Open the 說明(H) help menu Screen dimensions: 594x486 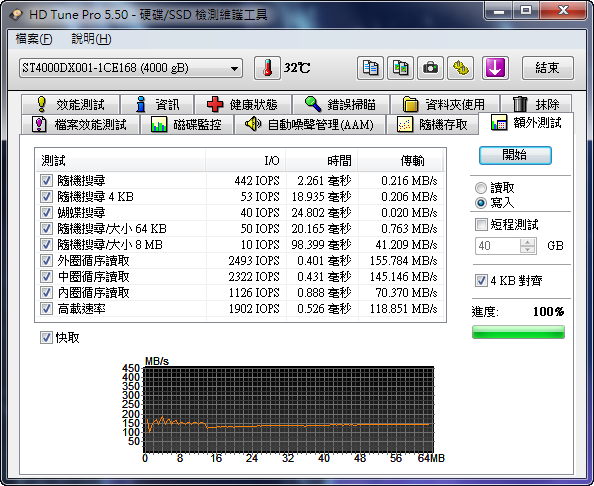[x=91, y=39]
